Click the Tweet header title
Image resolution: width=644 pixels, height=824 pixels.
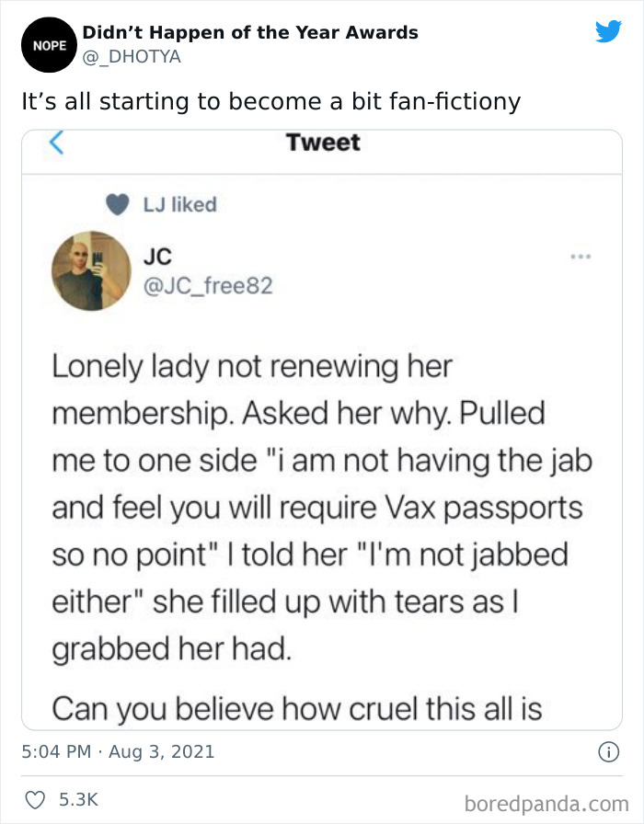point(323,143)
